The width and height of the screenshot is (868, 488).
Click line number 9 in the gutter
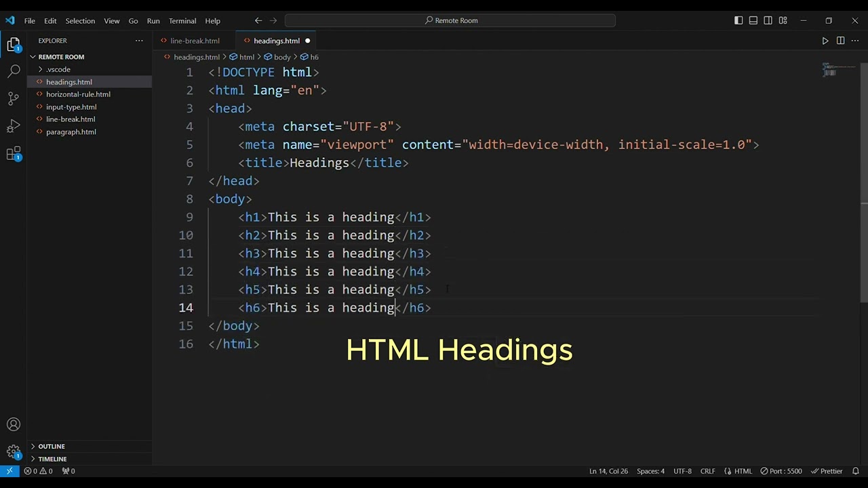(x=189, y=217)
